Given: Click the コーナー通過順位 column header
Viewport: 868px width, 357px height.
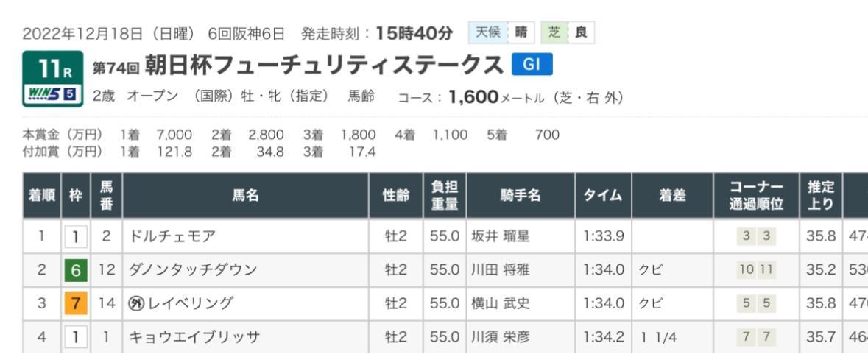Looking at the screenshot, I should click(x=755, y=196).
